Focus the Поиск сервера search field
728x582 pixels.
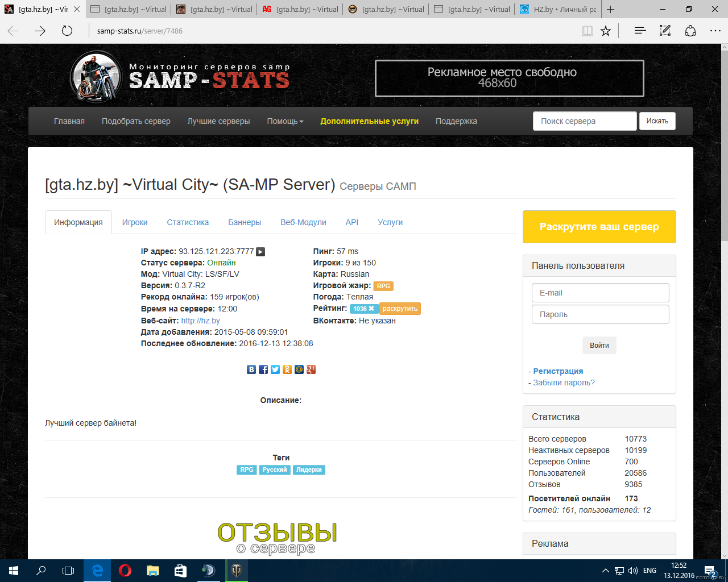tap(585, 121)
